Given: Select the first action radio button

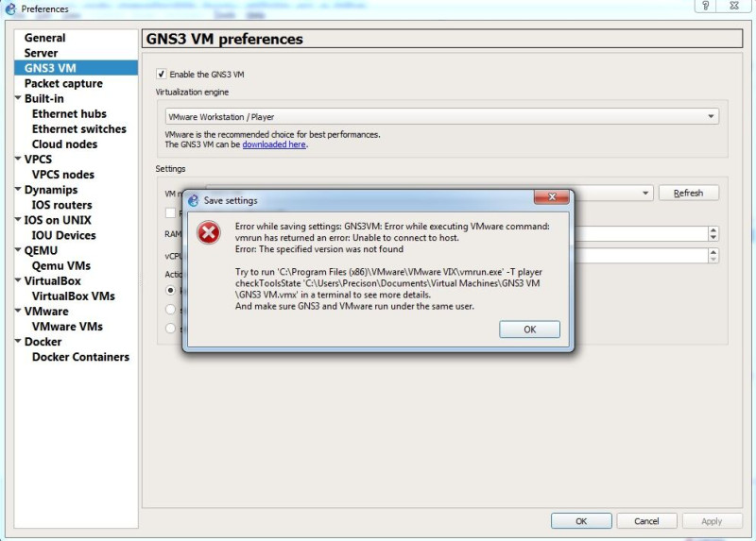Looking at the screenshot, I should pyautogui.click(x=170, y=290).
